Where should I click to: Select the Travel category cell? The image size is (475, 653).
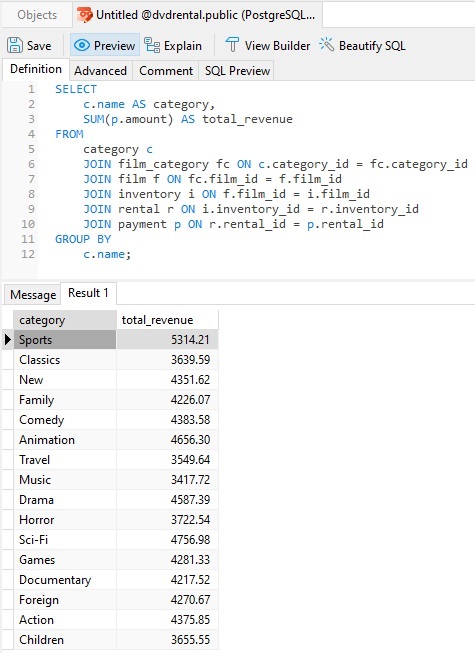pos(65,459)
